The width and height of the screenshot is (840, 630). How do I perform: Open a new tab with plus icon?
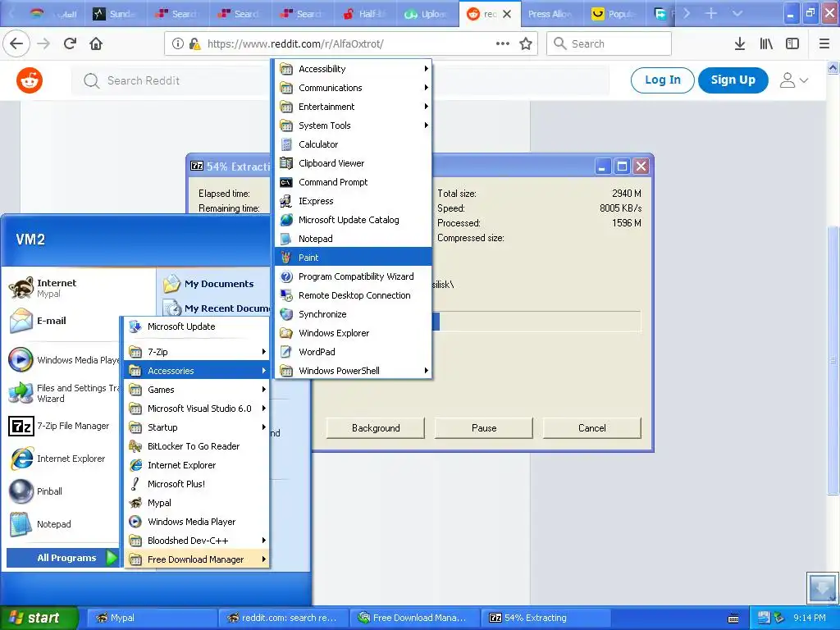point(711,13)
